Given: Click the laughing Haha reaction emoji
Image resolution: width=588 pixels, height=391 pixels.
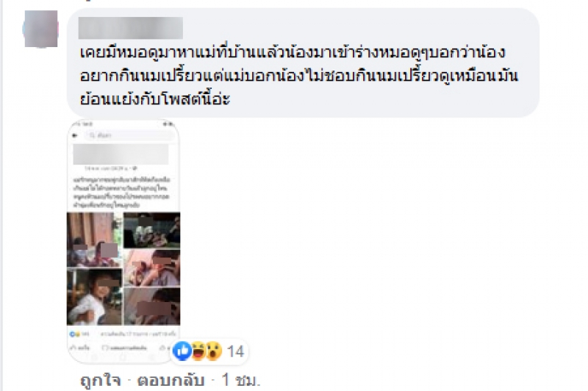Looking at the screenshot, I should tap(198, 351).
